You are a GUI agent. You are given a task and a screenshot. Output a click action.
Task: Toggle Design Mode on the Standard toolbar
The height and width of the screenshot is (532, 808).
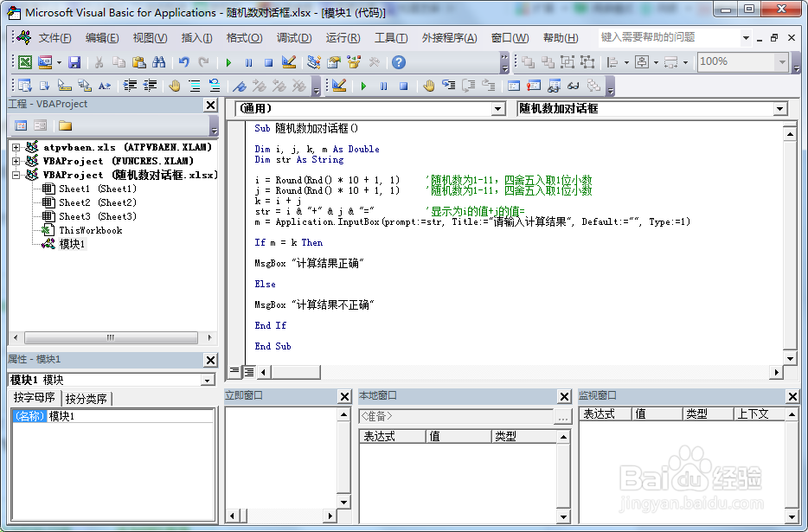coord(289,62)
